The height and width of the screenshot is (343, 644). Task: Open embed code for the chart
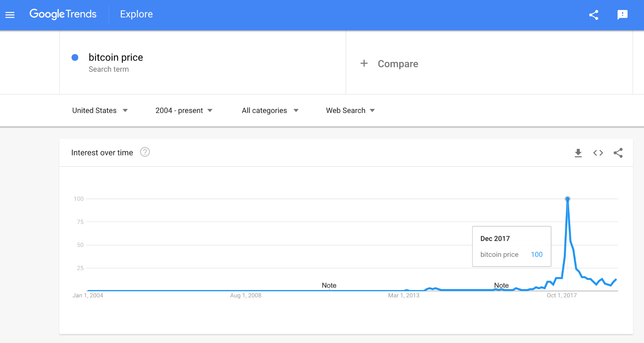[x=598, y=153]
